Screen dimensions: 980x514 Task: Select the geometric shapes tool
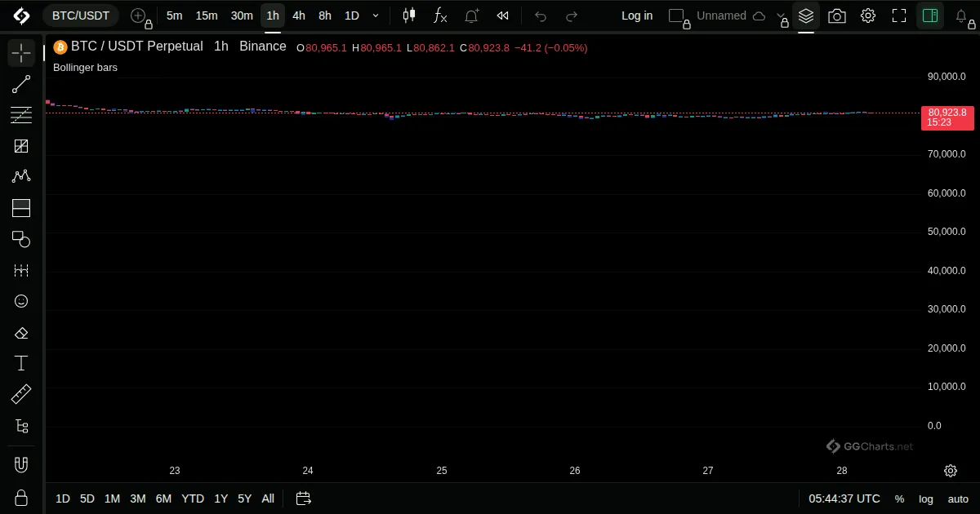tap(21, 239)
